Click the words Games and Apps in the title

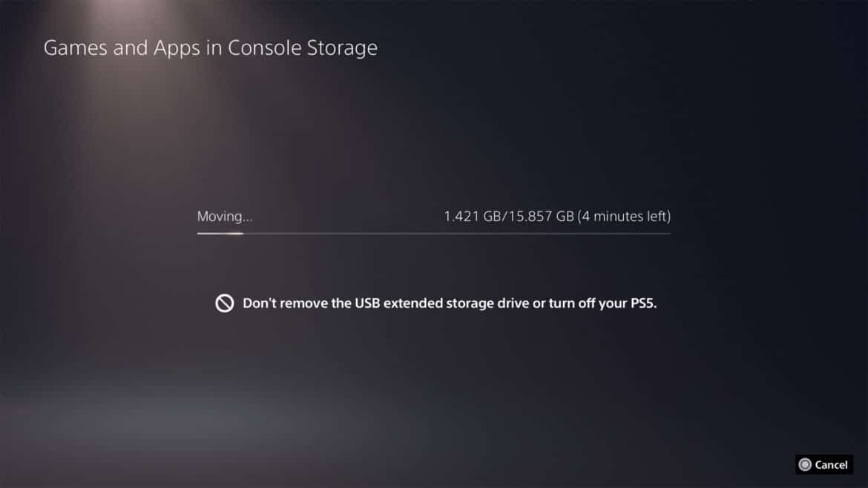[122, 49]
